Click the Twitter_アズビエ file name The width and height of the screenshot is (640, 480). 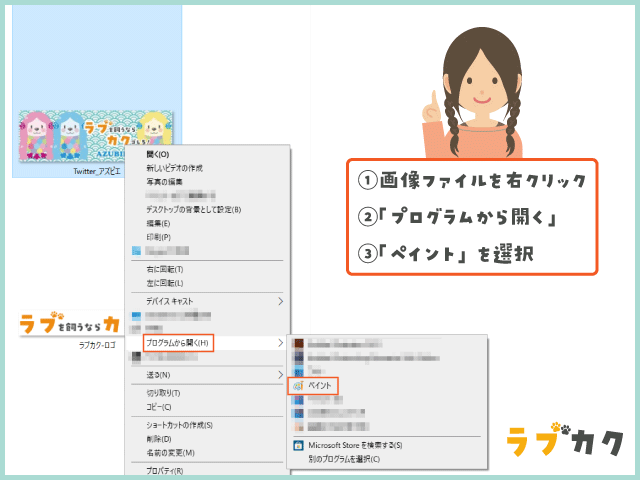click(x=97, y=171)
